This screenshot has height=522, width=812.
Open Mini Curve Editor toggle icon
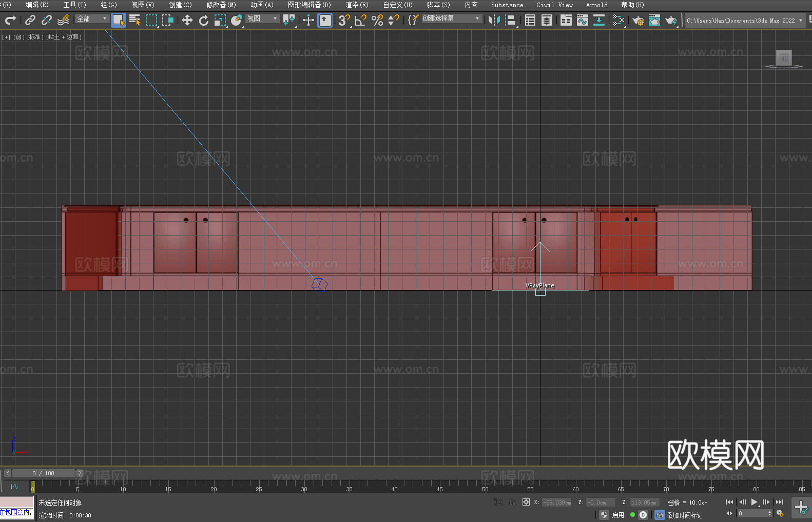(x=14, y=486)
